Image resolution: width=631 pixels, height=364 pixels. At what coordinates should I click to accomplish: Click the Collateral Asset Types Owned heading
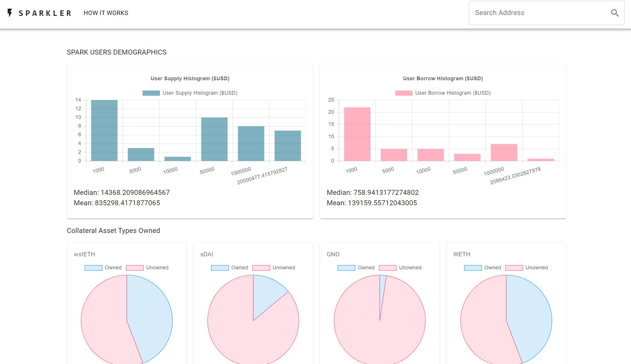[113, 231]
